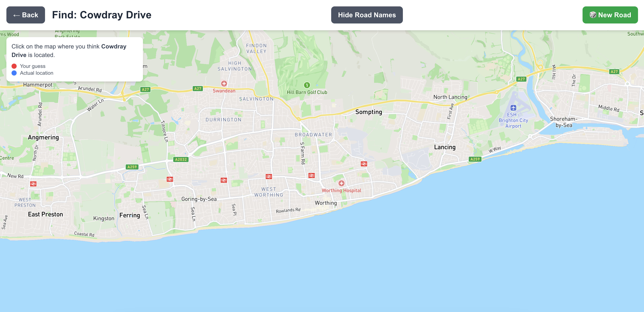The height and width of the screenshot is (312, 644).
Task: Click on the Ferring place label
Action: tap(130, 215)
